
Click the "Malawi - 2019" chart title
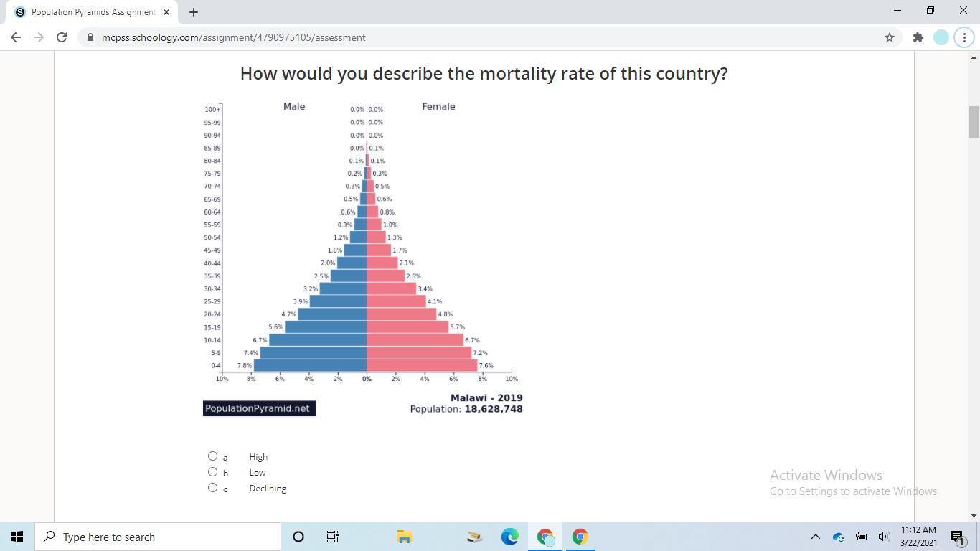click(486, 397)
